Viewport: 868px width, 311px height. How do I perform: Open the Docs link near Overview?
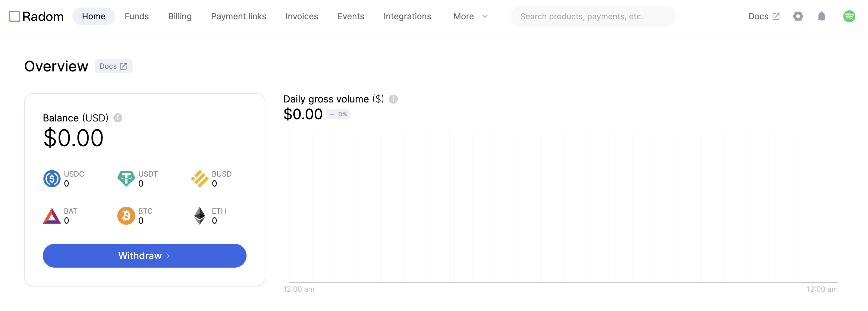113,66
